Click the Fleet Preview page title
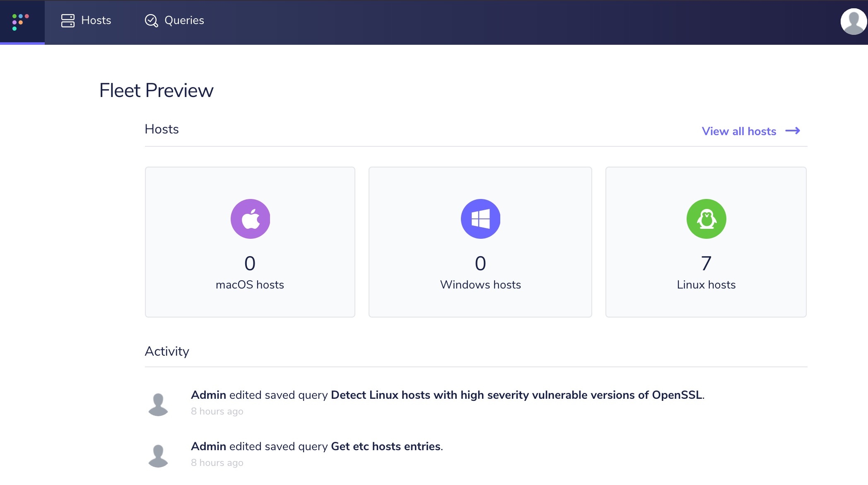Screen dimensions: 868x485 [156, 90]
